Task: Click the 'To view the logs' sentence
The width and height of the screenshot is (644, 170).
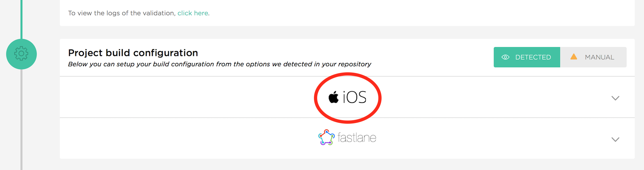Action: 139,13
